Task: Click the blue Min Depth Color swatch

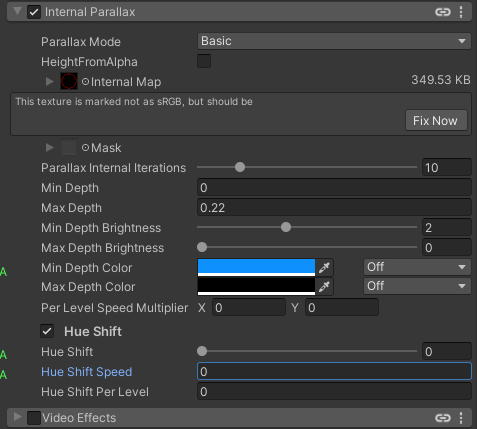Action: [x=256, y=267]
